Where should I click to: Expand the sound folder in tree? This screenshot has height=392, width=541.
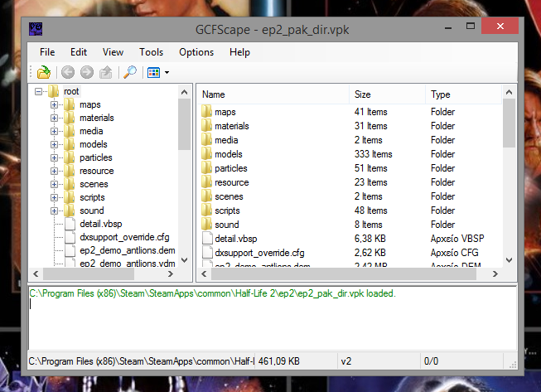[54, 211]
